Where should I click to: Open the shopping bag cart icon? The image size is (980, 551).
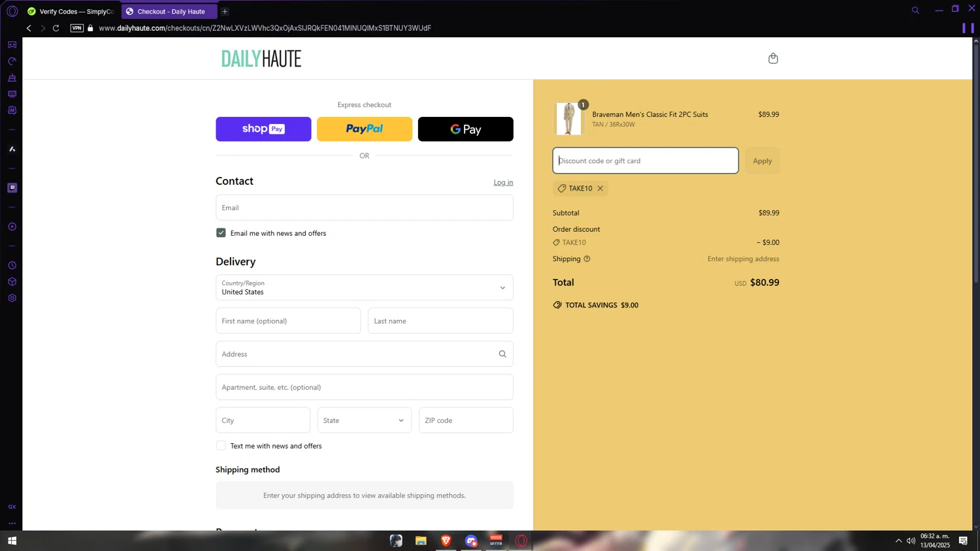(773, 58)
